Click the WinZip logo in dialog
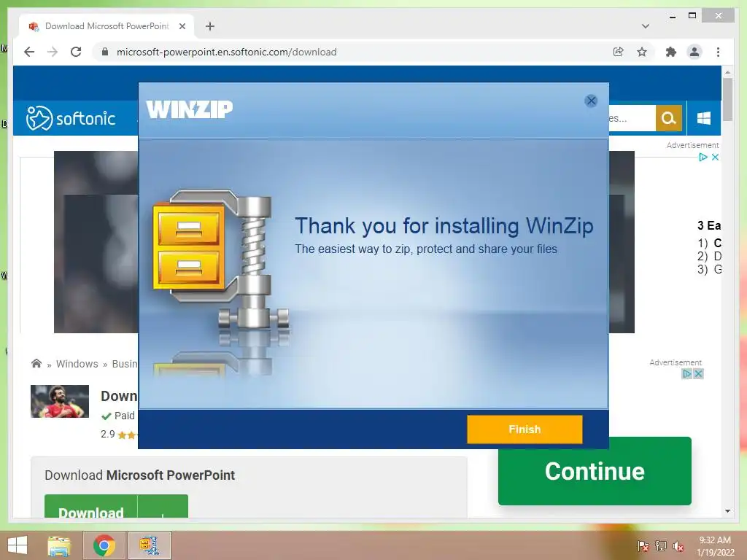The image size is (747, 560). [x=189, y=109]
